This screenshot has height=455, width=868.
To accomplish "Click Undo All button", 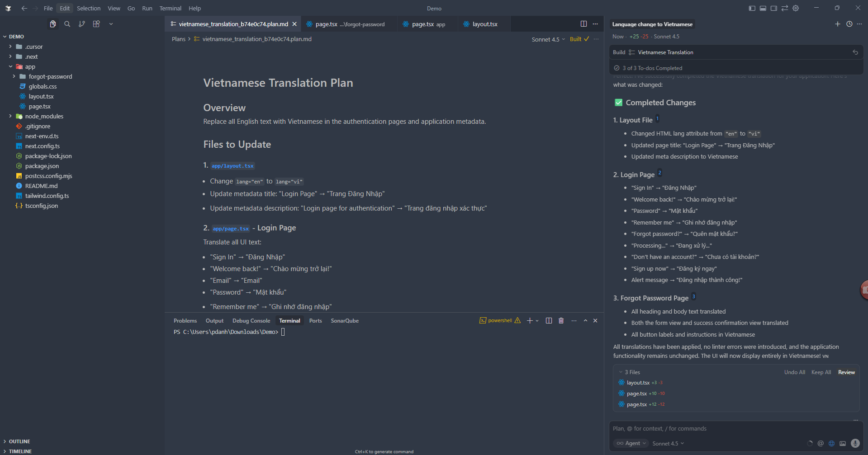I will tap(794, 372).
